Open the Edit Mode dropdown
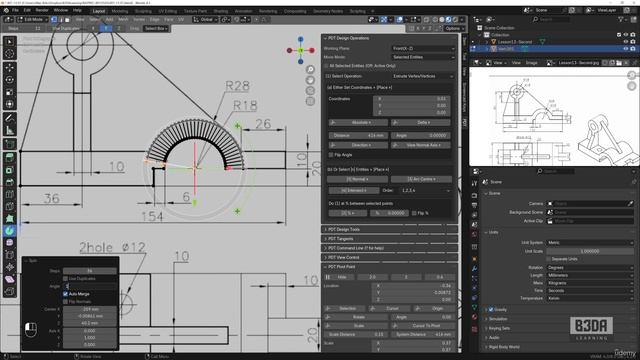640x360 pixels. [x=32, y=20]
